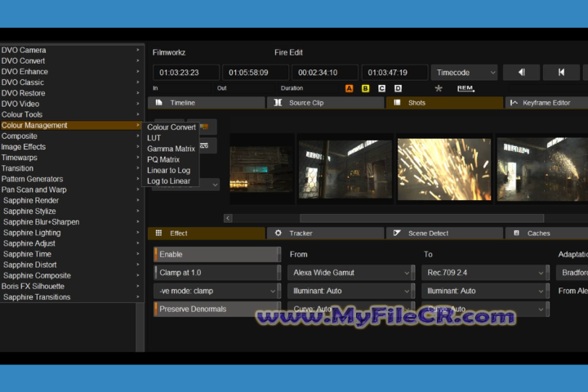Open the Sapphire Transitions menu item
The image size is (588, 392).
click(x=70, y=297)
